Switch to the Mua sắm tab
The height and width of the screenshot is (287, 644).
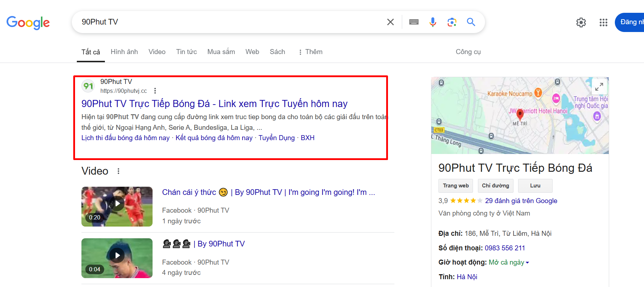click(x=221, y=52)
